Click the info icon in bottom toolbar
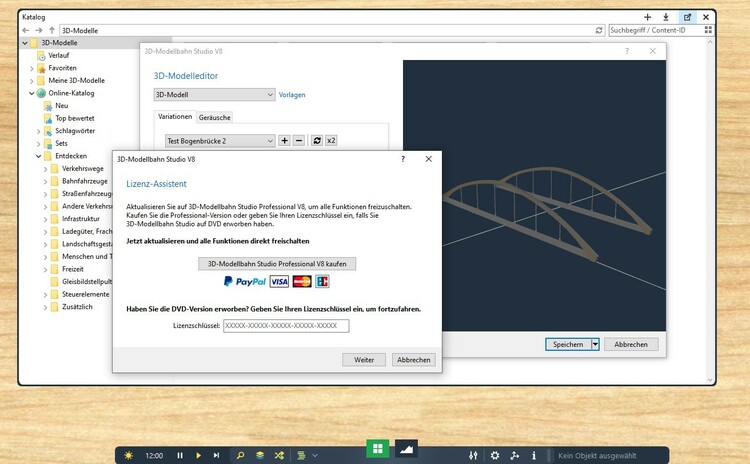The height and width of the screenshot is (464, 750). point(534,455)
